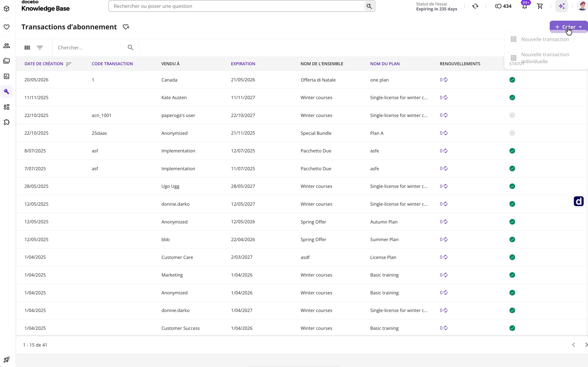Image resolution: width=588 pixels, height=367 pixels.
Task: Go to next page of transactions
Action: click(x=586, y=345)
